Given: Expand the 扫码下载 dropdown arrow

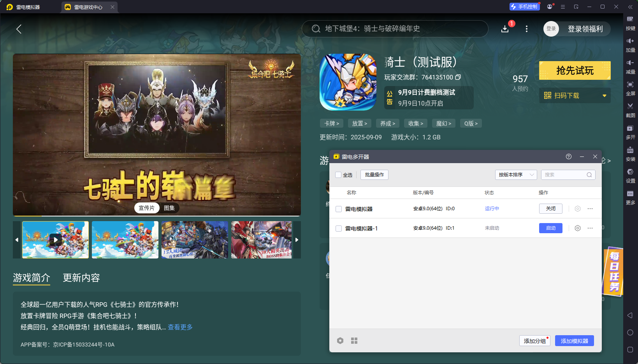Looking at the screenshot, I should 605,96.
